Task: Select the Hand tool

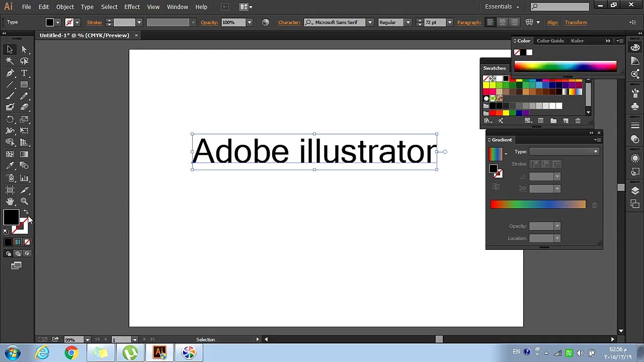Action: tap(10, 201)
